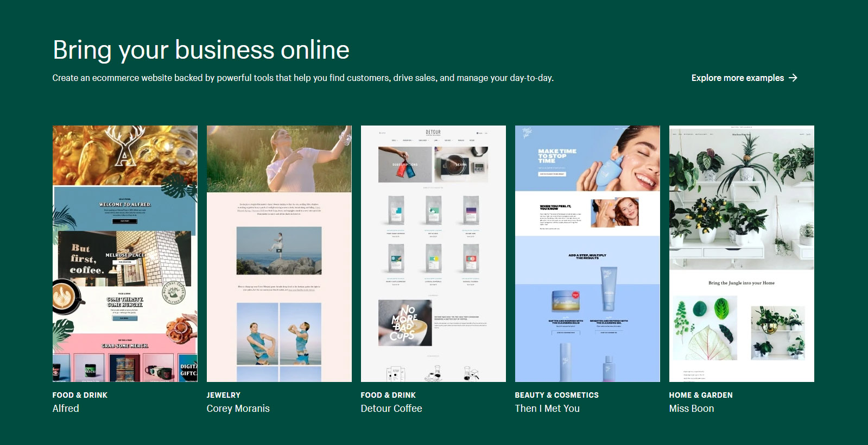The image size is (868, 445).
Task: Click the HOME & GARDEN category label
Action: coord(701,395)
